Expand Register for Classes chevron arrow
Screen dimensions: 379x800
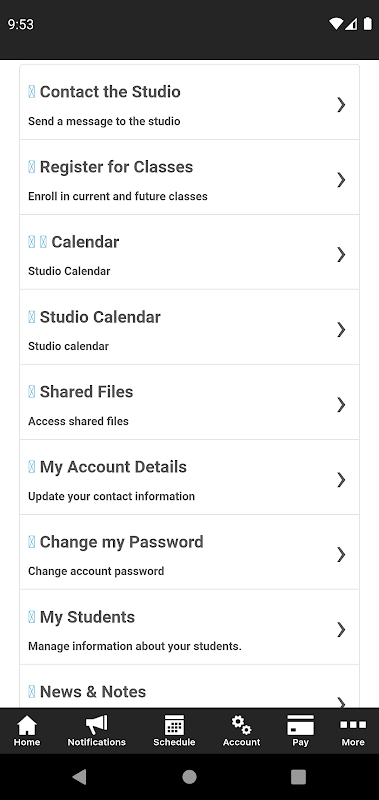(341, 180)
